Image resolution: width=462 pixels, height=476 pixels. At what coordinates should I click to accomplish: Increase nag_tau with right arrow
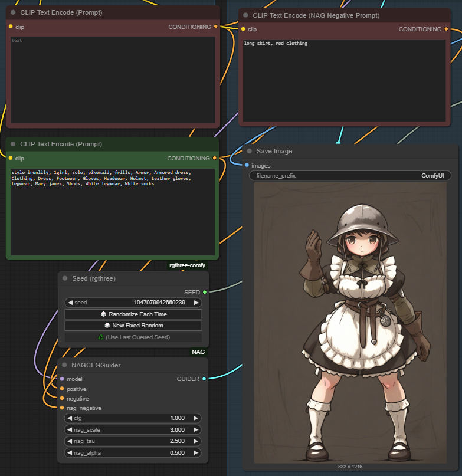196,441
